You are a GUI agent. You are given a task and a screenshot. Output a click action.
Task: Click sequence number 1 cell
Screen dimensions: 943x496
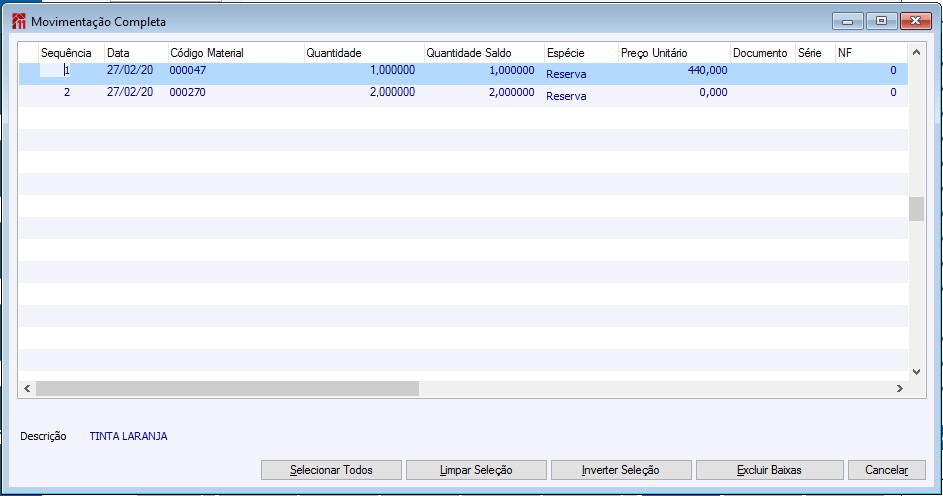pyautogui.click(x=67, y=70)
